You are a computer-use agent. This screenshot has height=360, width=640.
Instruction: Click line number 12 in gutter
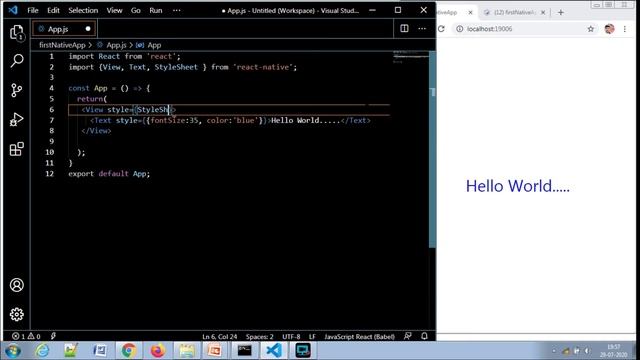(x=49, y=173)
